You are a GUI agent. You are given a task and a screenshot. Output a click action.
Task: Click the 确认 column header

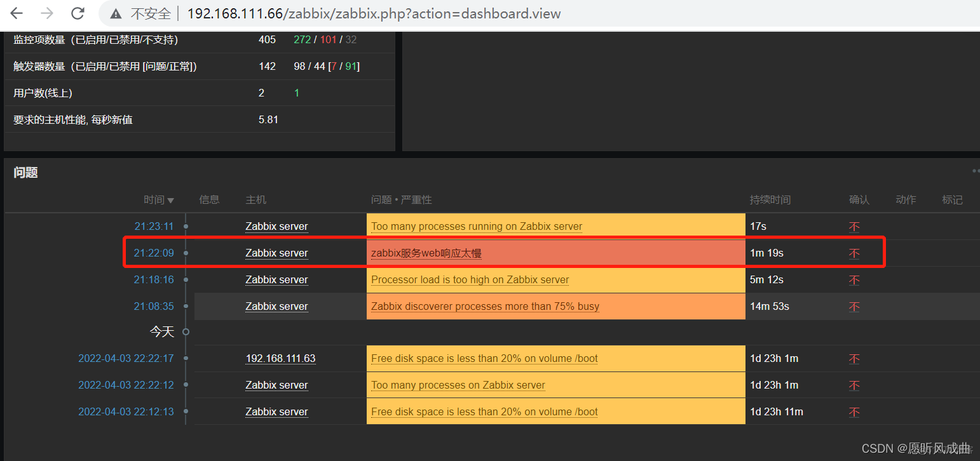click(859, 199)
